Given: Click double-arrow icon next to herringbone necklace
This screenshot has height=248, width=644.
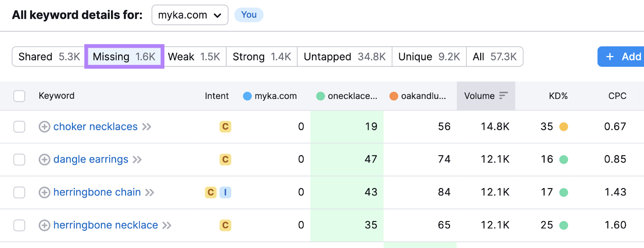Looking at the screenshot, I should tap(167, 225).
